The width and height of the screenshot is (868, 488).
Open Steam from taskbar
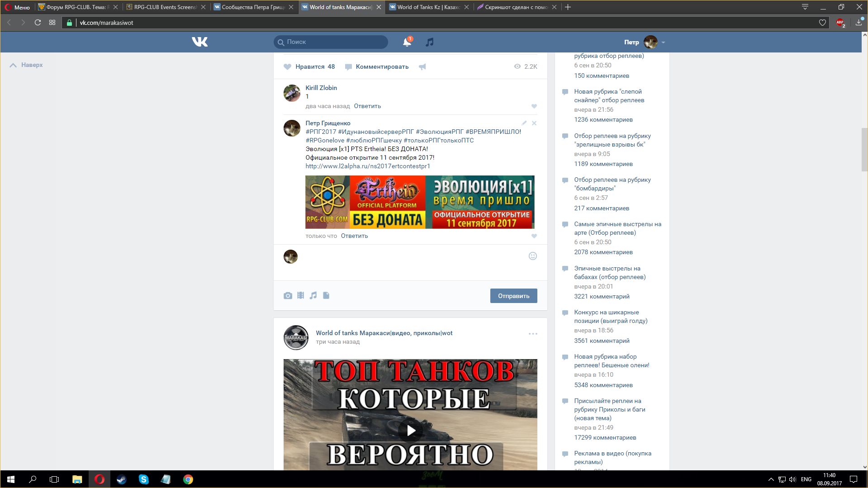pyautogui.click(x=121, y=479)
